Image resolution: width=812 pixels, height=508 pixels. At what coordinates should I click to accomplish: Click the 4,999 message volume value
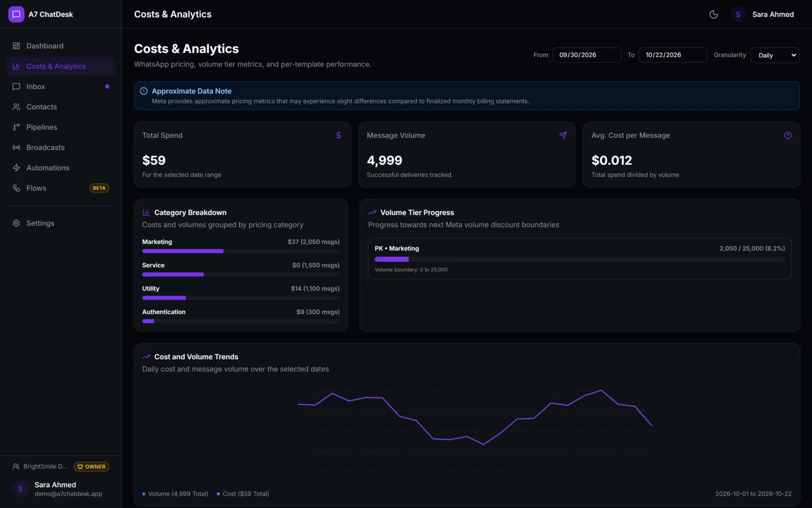[385, 161]
